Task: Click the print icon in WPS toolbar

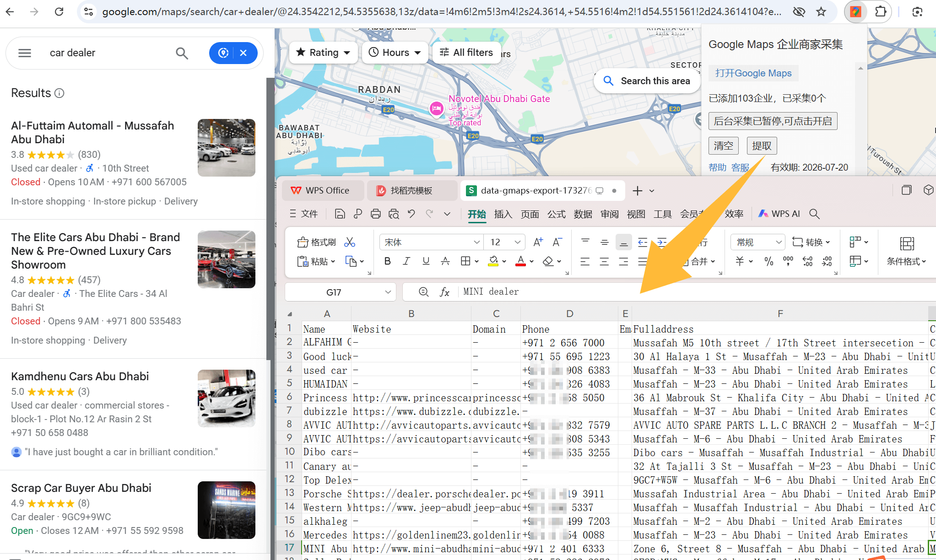Action: point(375,214)
